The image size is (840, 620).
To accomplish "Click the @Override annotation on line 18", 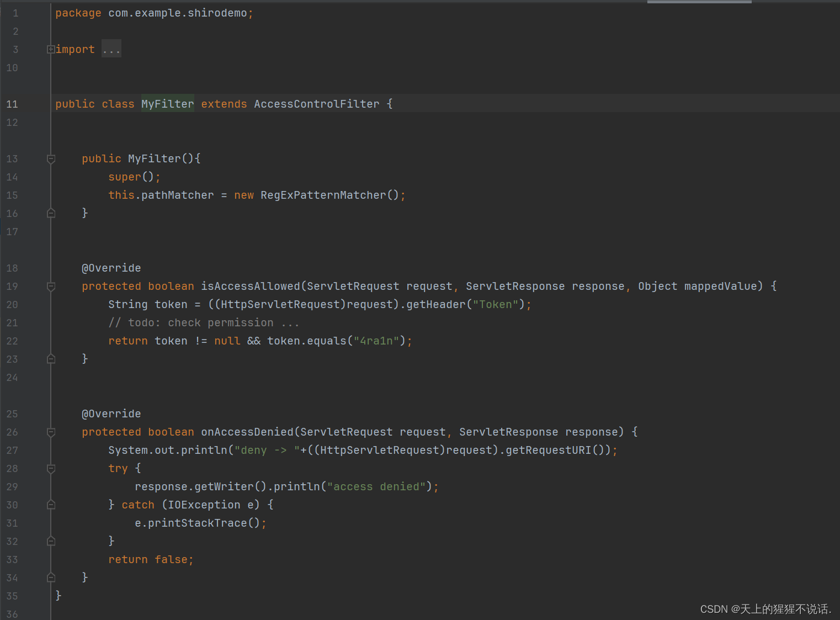I will point(111,268).
